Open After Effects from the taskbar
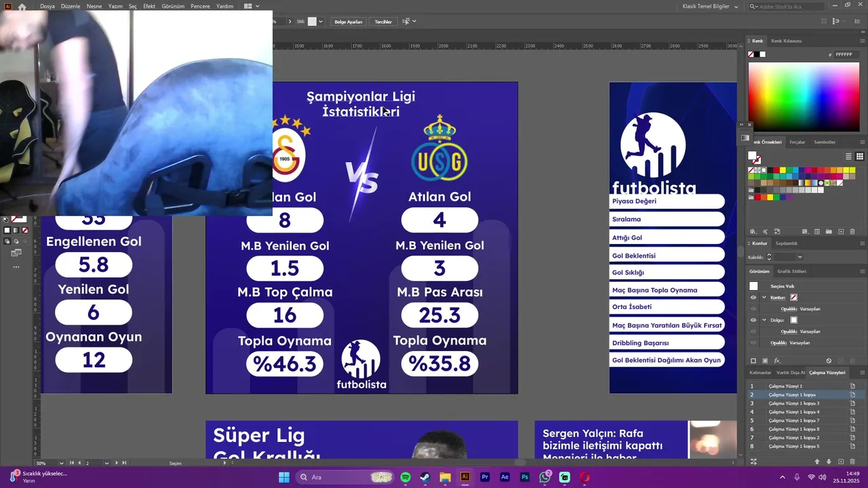The width and height of the screenshot is (868, 488). pyautogui.click(x=505, y=477)
